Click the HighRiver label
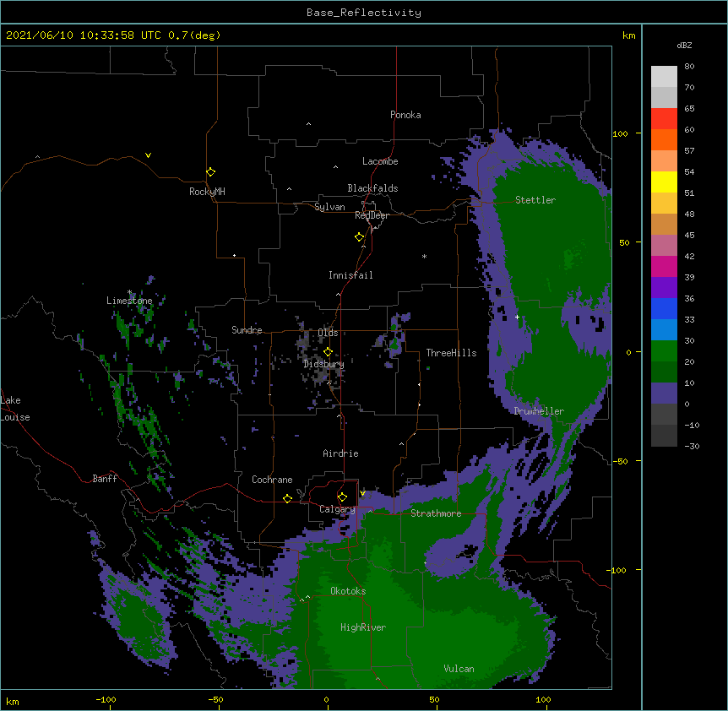Screen dimensions: 728x711 [363, 627]
